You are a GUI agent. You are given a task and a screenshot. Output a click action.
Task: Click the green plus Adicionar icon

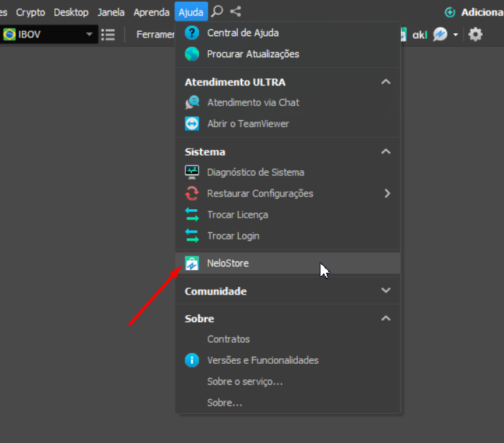[450, 12]
